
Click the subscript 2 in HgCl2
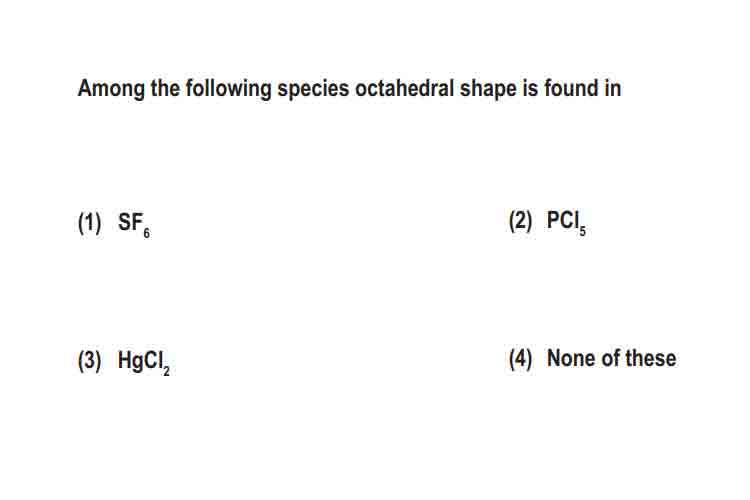(166, 371)
